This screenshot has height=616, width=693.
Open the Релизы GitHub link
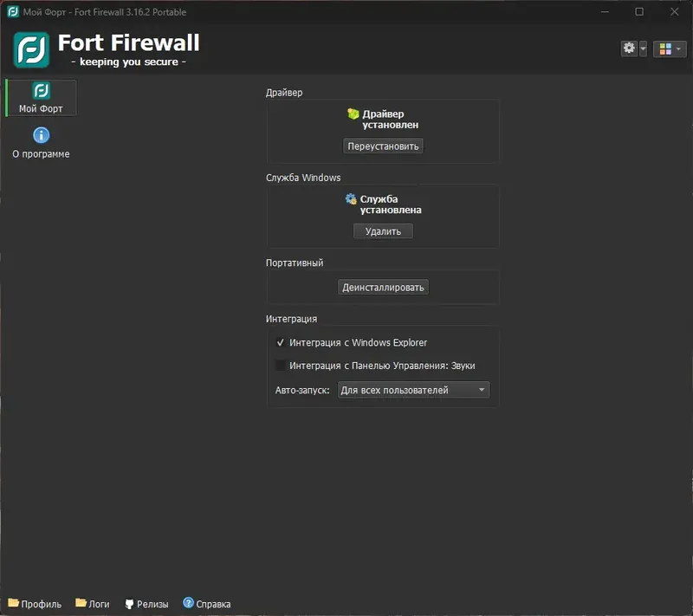(146, 604)
